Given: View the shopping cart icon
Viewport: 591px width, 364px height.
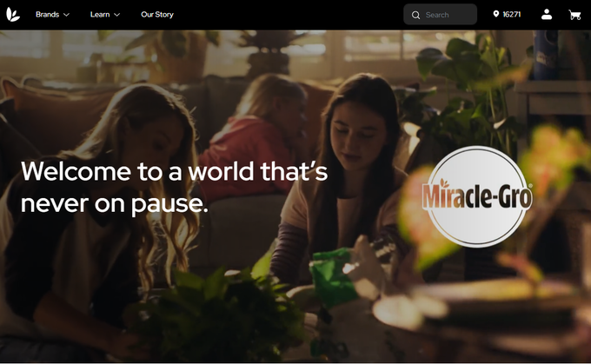Looking at the screenshot, I should 574,15.
